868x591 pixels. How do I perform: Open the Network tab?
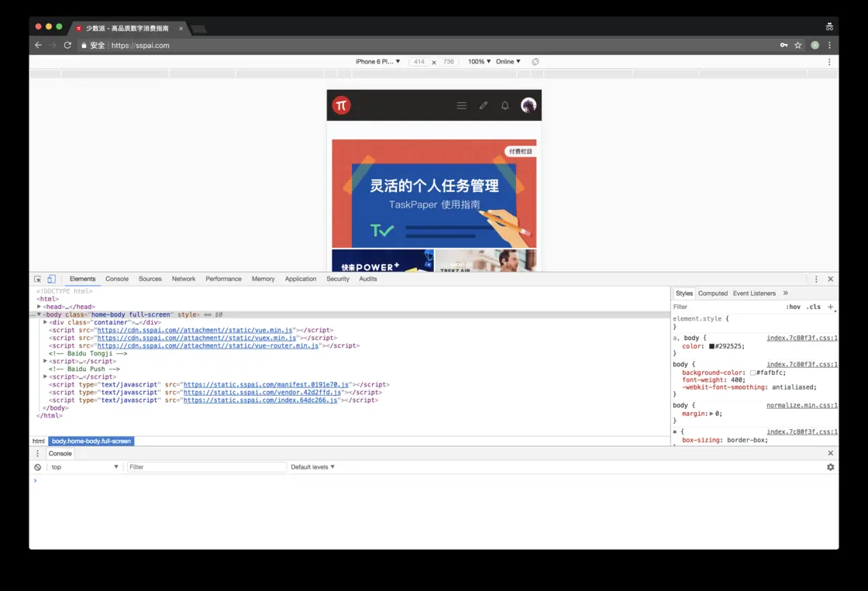tap(184, 279)
